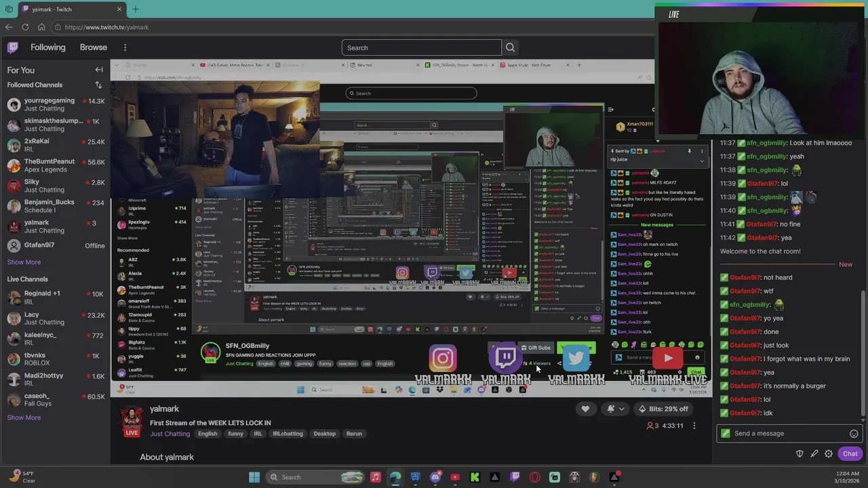Open offline Gtafan9i7 channel in sidebar
This screenshot has width=868, height=488.
(x=55, y=245)
